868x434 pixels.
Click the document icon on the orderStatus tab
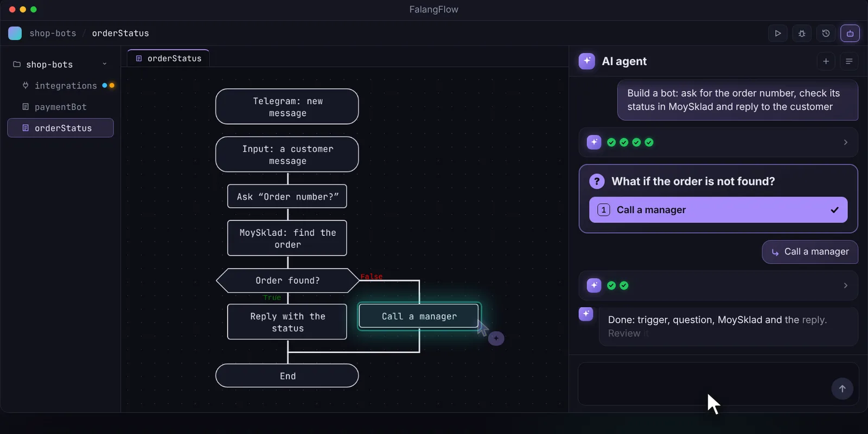pyautogui.click(x=139, y=58)
